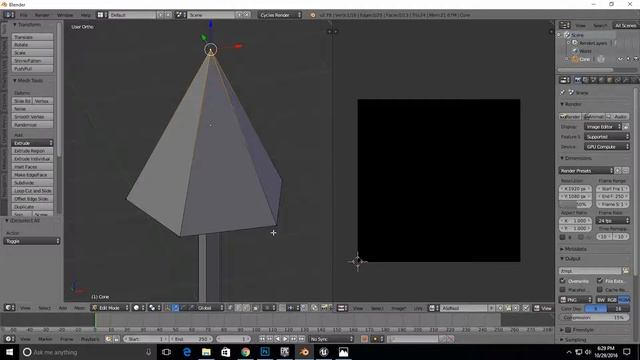Click the pivot point icon in 3D header
The height and width of the screenshot is (360, 640).
[x=154, y=308]
